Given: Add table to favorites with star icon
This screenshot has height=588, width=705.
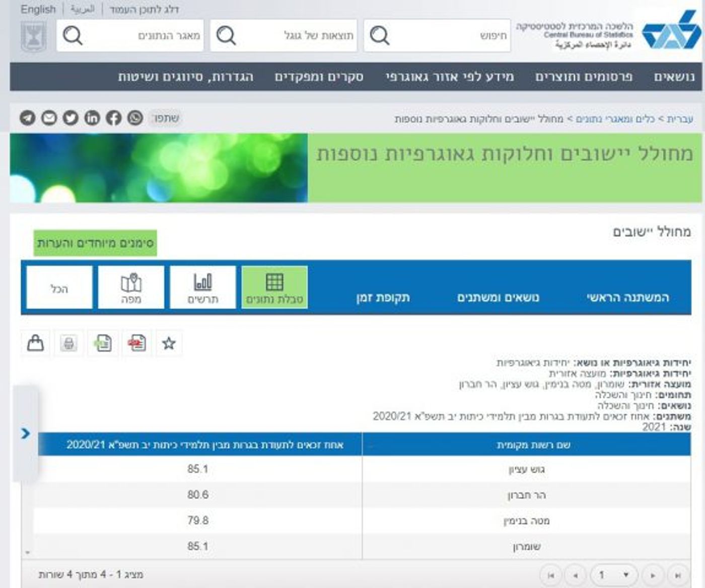Looking at the screenshot, I should tap(169, 343).
